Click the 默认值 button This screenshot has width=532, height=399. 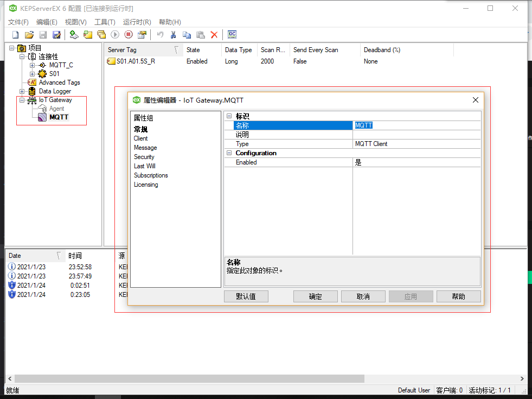tap(246, 296)
